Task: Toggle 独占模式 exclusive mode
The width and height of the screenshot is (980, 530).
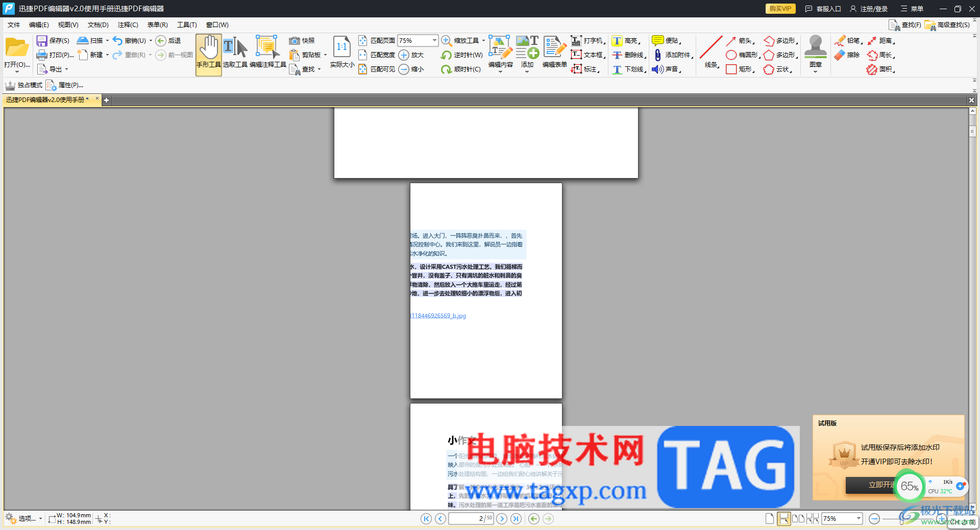Action: tap(23, 85)
